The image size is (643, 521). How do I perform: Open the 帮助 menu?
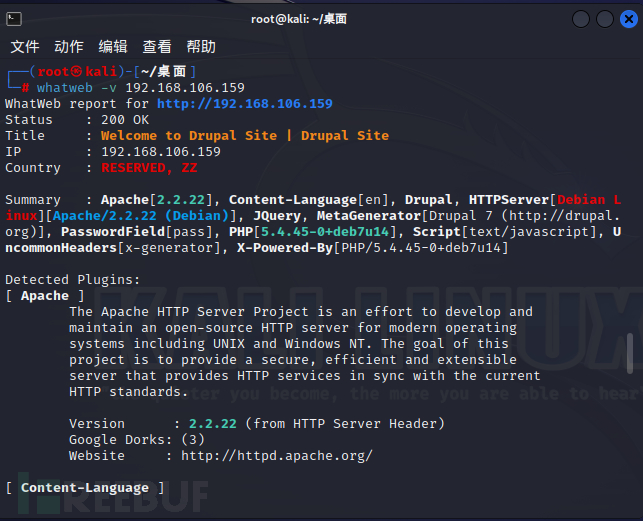point(201,47)
